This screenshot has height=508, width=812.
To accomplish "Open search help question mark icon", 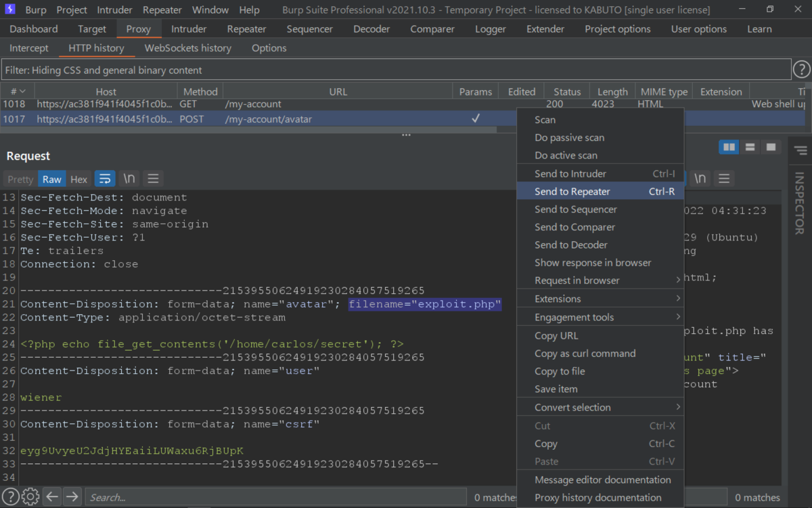I will pyautogui.click(x=11, y=497).
